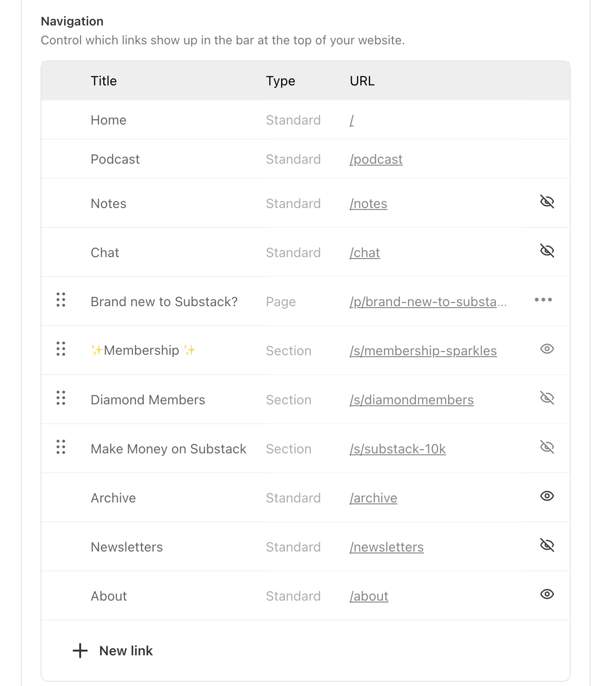Click the plus icon next to New link
The height and width of the screenshot is (686, 616).
pyautogui.click(x=79, y=651)
